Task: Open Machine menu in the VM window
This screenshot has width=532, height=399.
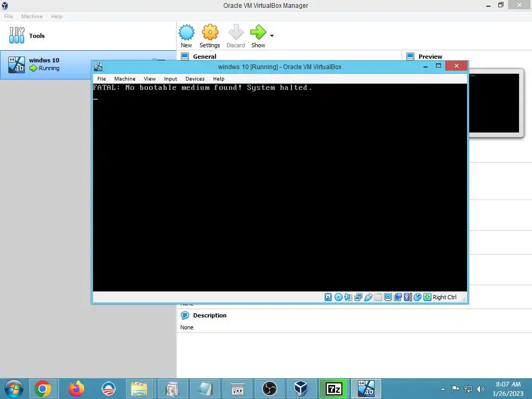Action: click(125, 79)
